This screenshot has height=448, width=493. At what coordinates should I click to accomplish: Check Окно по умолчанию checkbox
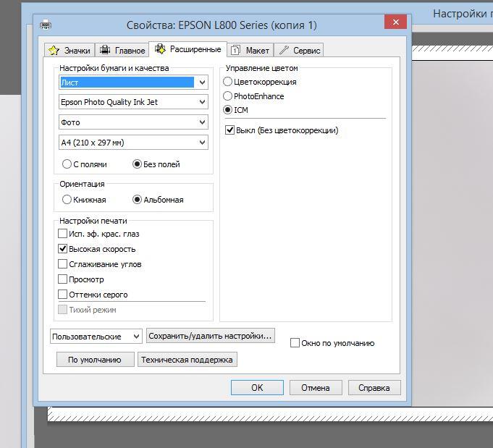click(295, 343)
